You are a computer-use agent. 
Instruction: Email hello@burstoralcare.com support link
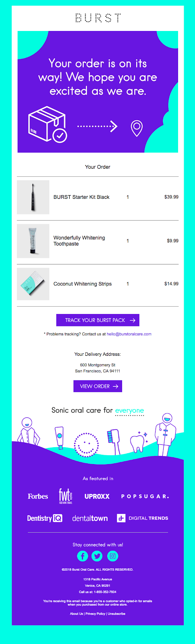pyautogui.click(x=129, y=334)
